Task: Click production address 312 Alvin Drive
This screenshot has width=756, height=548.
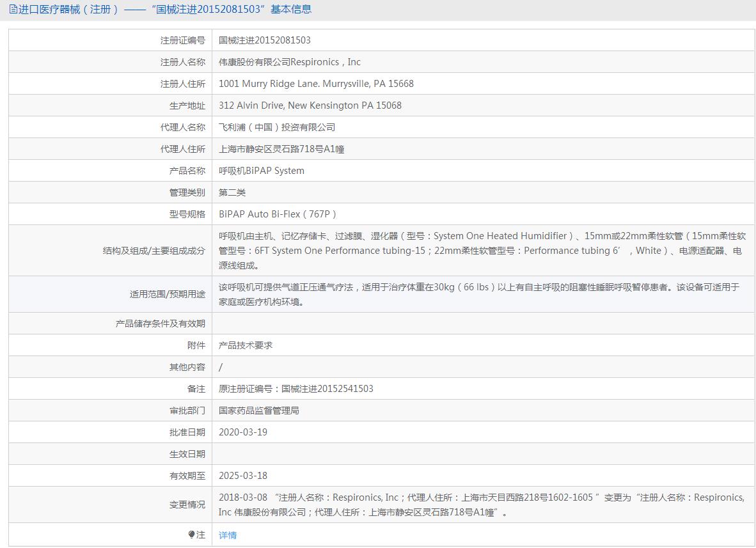Action: point(310,106)
